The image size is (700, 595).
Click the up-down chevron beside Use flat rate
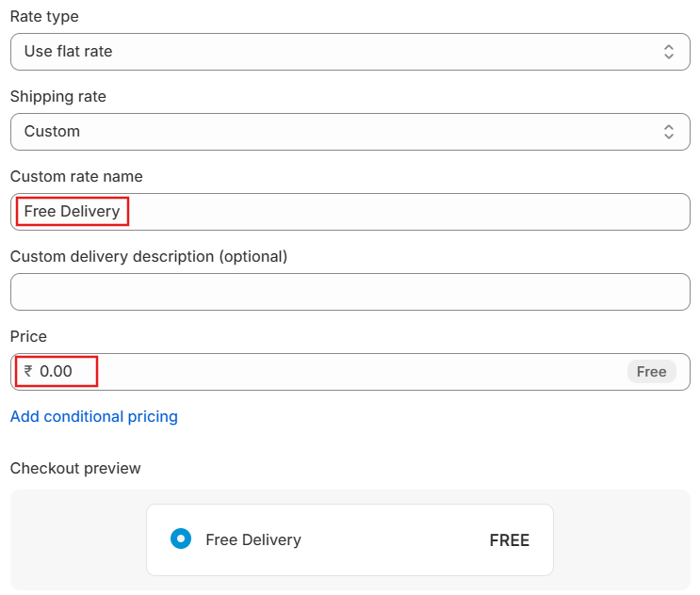668,51
